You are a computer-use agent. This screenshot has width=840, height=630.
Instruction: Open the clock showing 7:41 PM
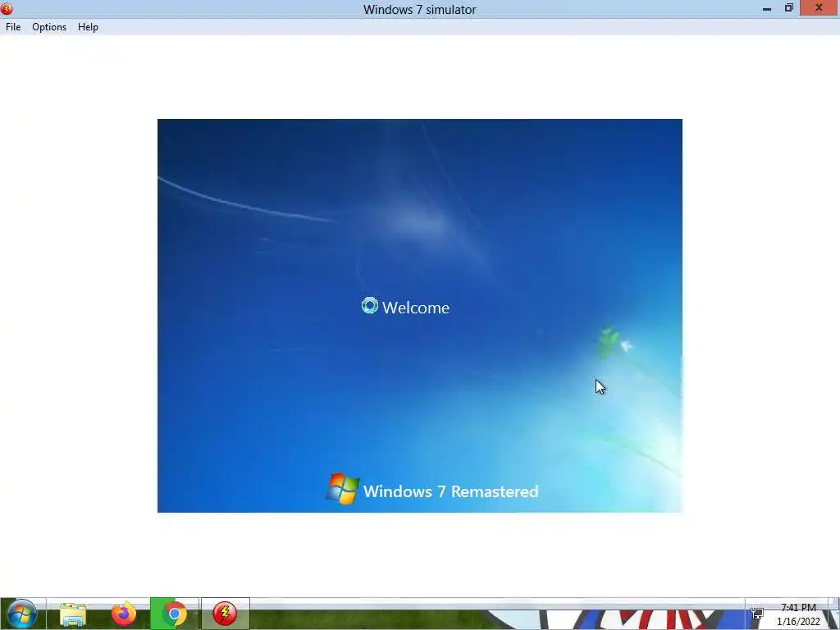click(x=798, y=608)
